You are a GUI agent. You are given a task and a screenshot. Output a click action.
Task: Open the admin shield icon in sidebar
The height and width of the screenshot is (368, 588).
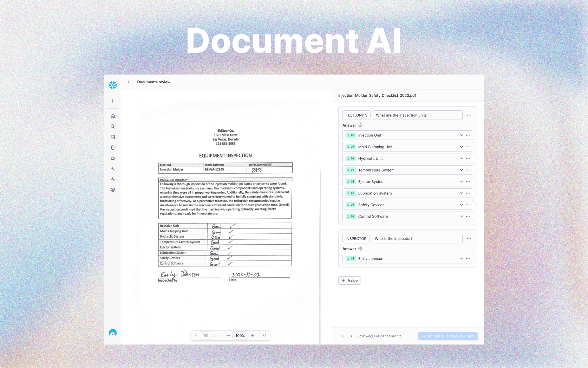coord(113,190)
